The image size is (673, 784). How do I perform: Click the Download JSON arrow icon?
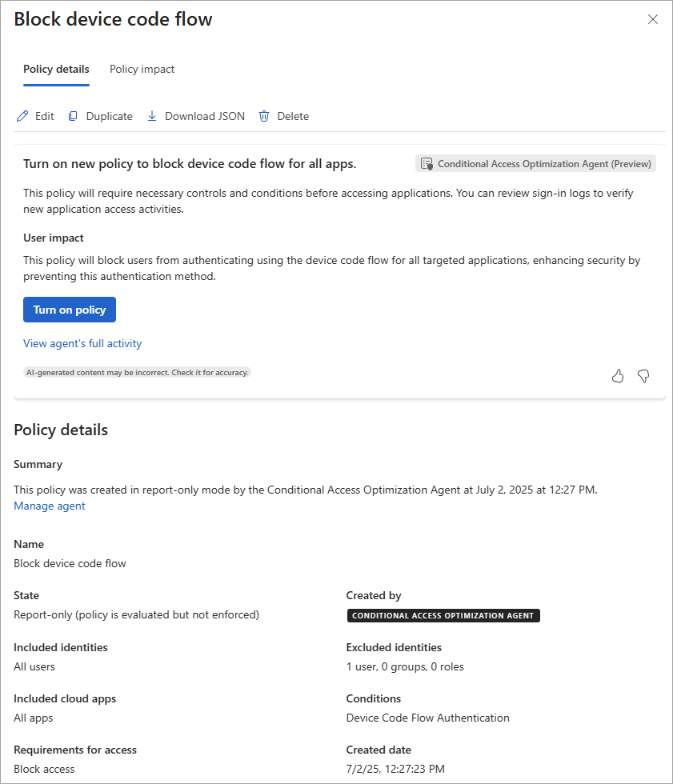[152, 117]
